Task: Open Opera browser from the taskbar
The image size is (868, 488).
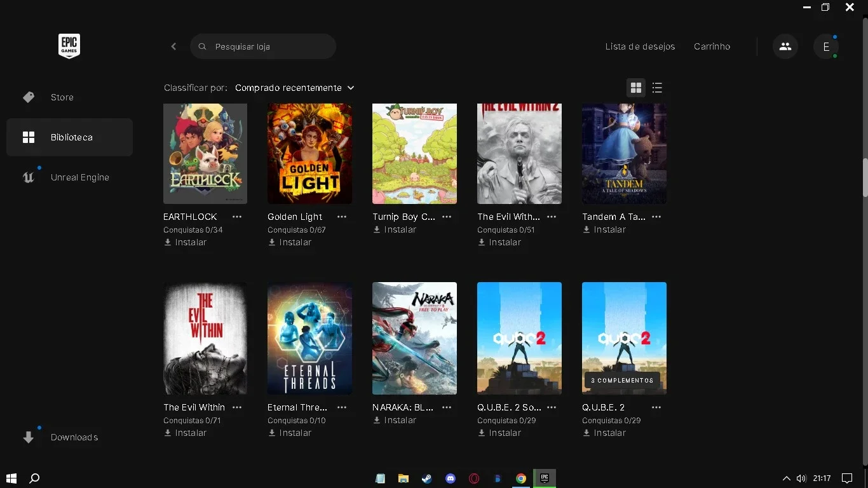Action: click(x=474, y=478)
